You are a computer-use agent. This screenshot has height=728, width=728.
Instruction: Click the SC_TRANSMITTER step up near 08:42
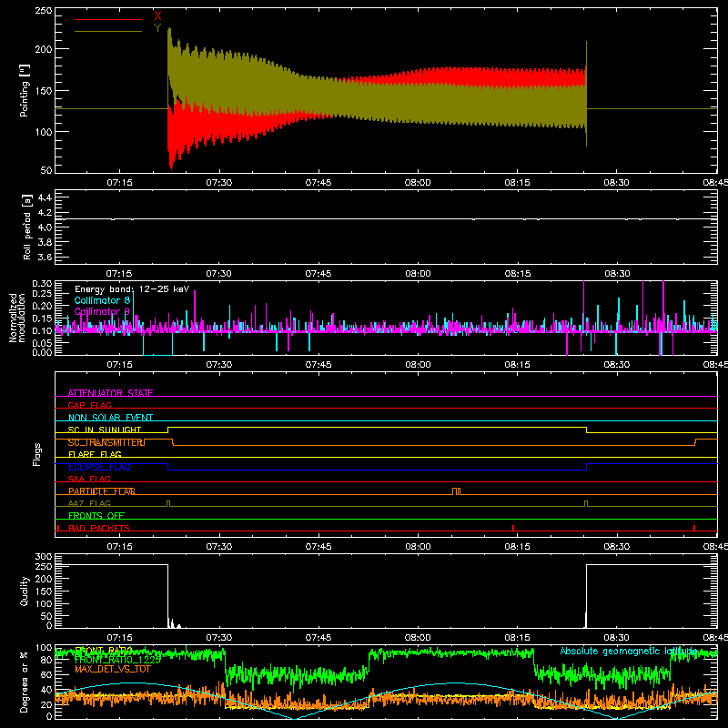[x=695, y=442]
